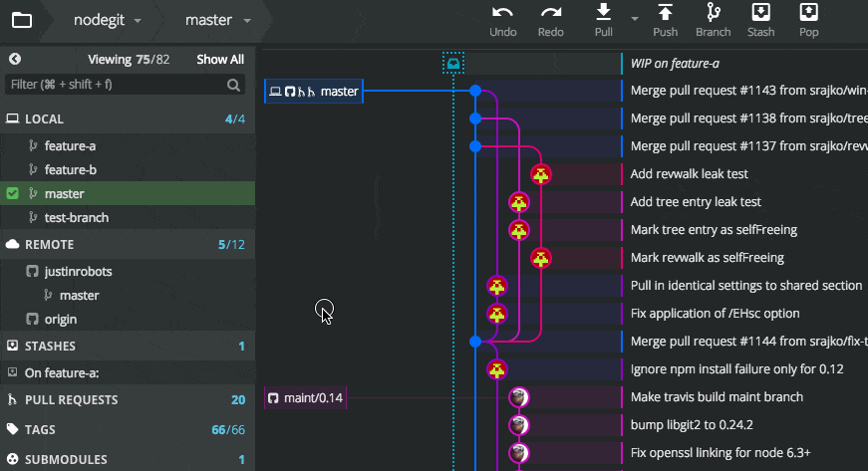Click avatar for 'Fix application of /EHsc option'
The width and height of the screenshot is (868, 471).
(x=497, y=314)
